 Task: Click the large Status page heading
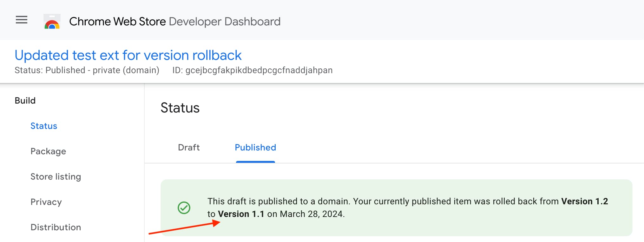180,108
